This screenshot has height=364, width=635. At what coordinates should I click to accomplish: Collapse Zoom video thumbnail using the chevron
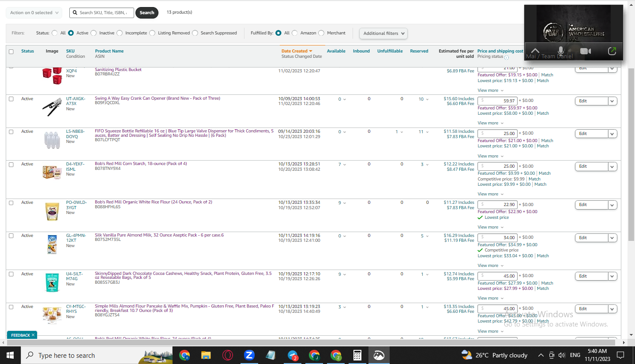tap(535, 51)
